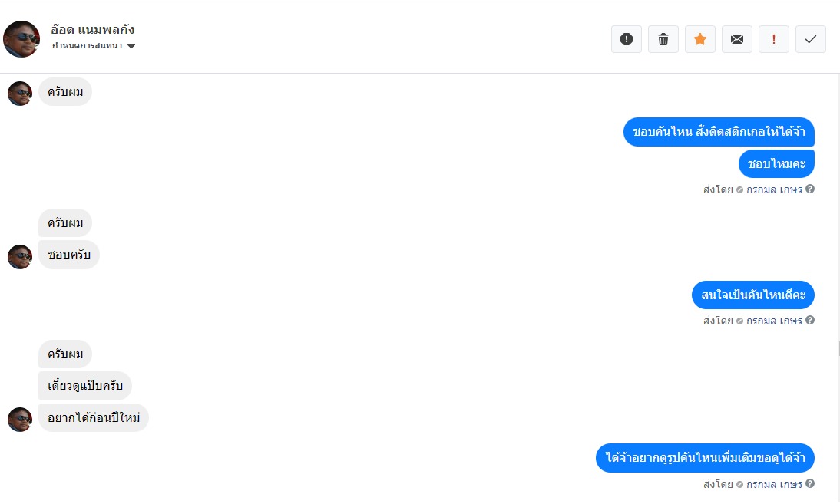Toggle the orange star on this conversation
The width and height of the screenshot is (840, 504).
coord(700,39)
